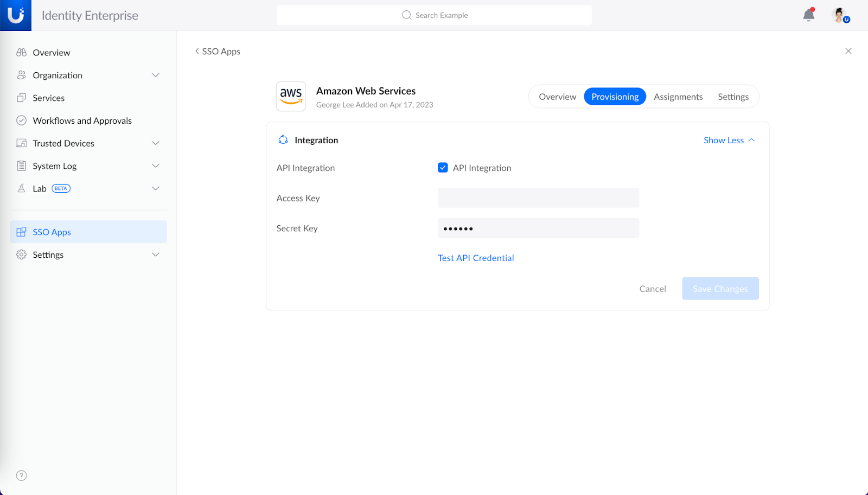Go back to SSO Apps list
Viewport: 868px width, 495px height.
(218, 51)
